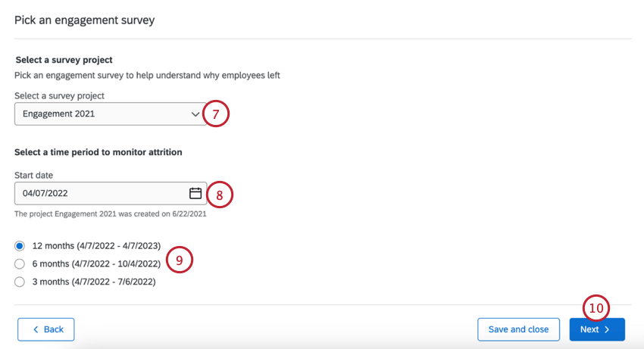Viewport: 644px width, 349px height.
Task: Click the red annotation circle numbered 9
Action: click(x=180, y=260)
